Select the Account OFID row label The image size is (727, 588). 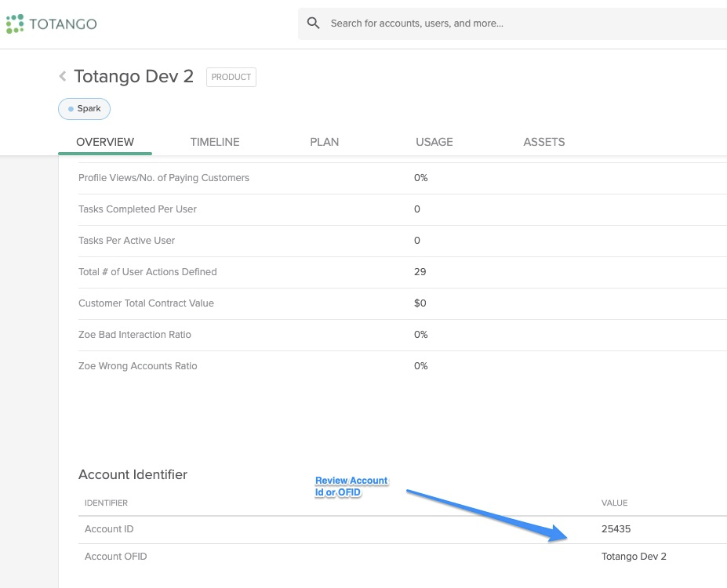(115, 557)
